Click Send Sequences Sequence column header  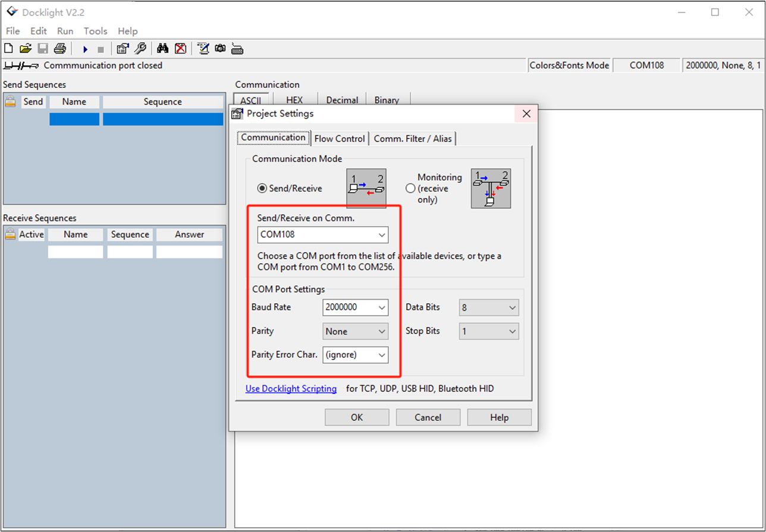[163, 102]
